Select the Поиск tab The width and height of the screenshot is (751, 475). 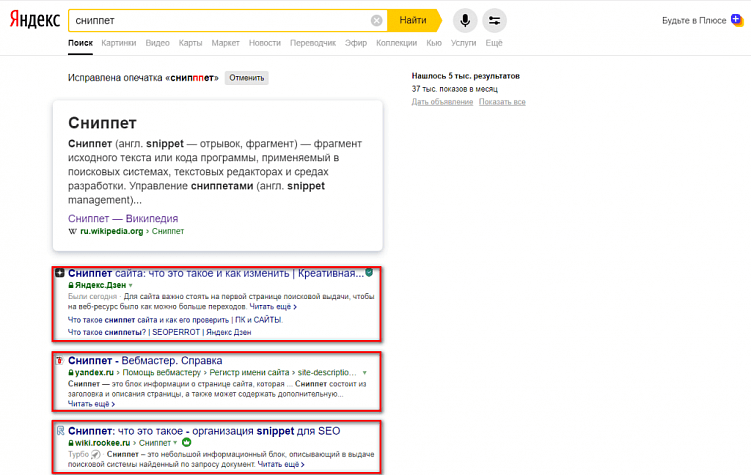(80, 43)
